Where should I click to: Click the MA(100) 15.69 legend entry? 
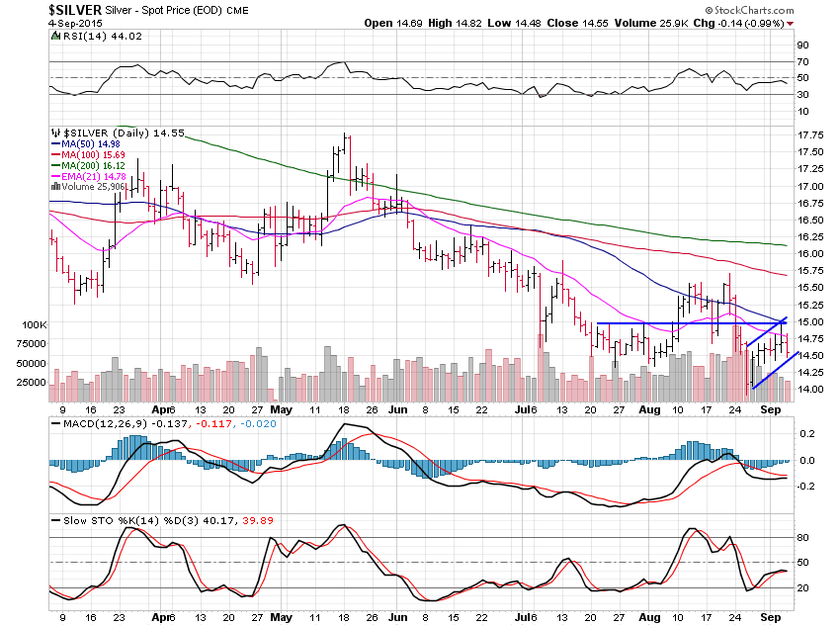pos(88,155)
